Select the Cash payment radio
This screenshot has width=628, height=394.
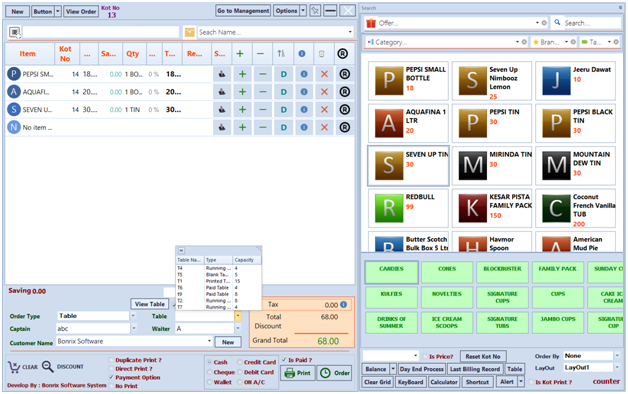tap(209, 362)
